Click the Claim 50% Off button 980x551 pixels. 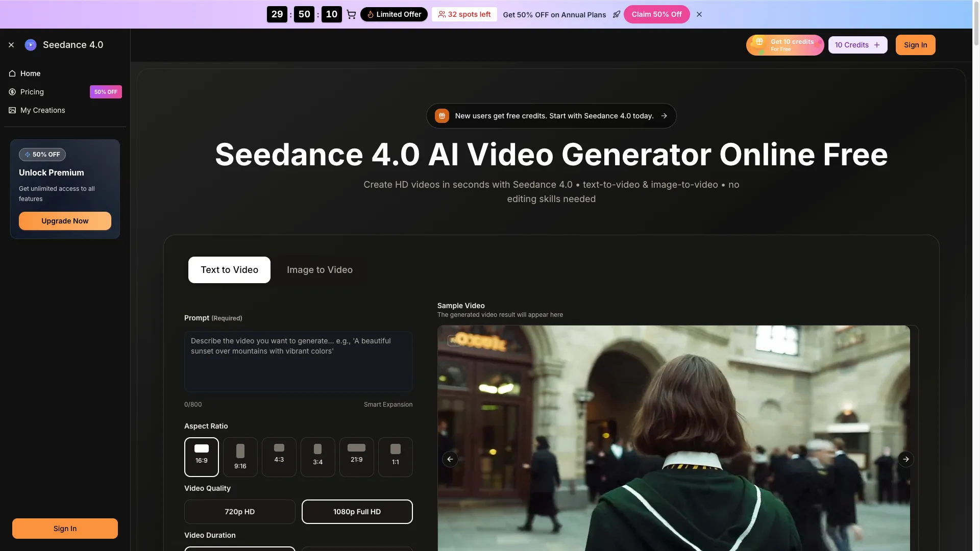click(x=656, y=14)
